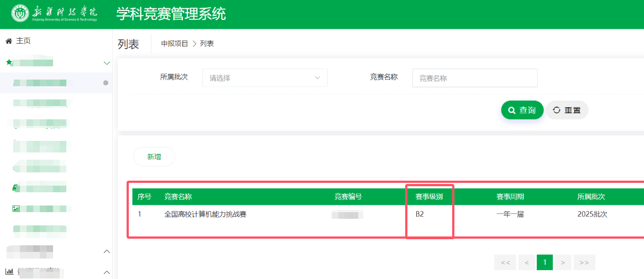This screenshot has height=279, width=644.
Task: Go to next page with > button
Action: (x=563, y=262)
